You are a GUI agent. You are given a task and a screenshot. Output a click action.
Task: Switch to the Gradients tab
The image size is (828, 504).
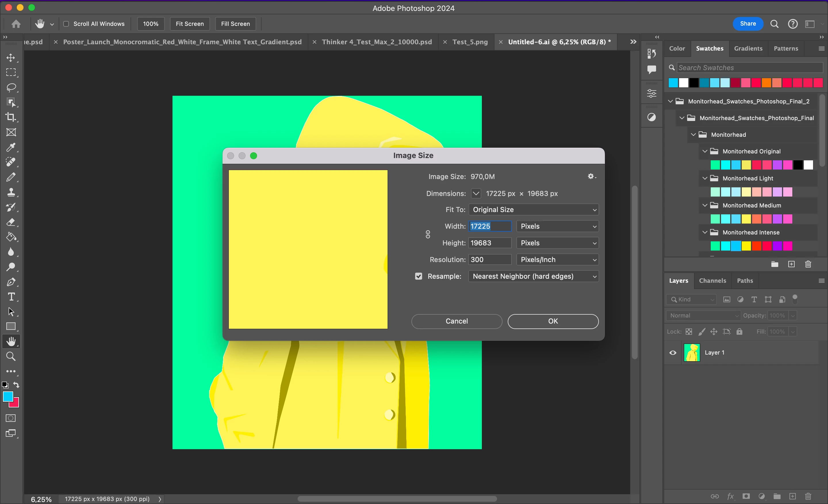(x=748, y=48)
